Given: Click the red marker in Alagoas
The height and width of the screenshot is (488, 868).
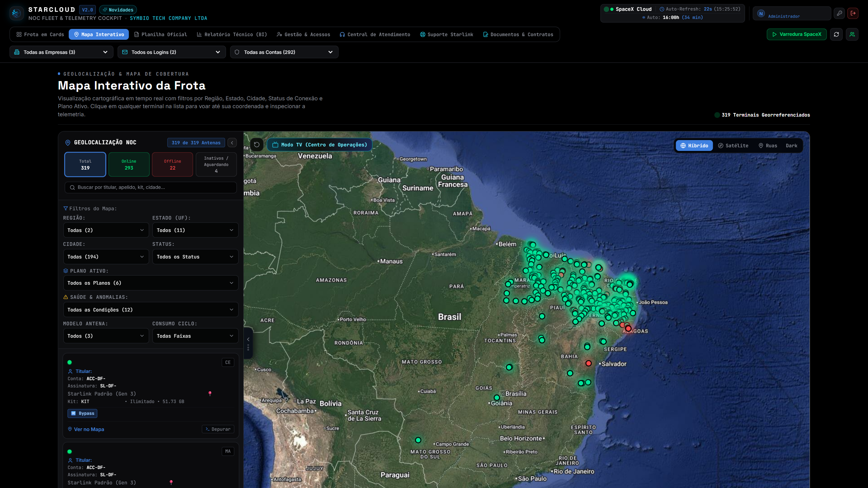Looking at the screenshot, I should tap(628, 328).
